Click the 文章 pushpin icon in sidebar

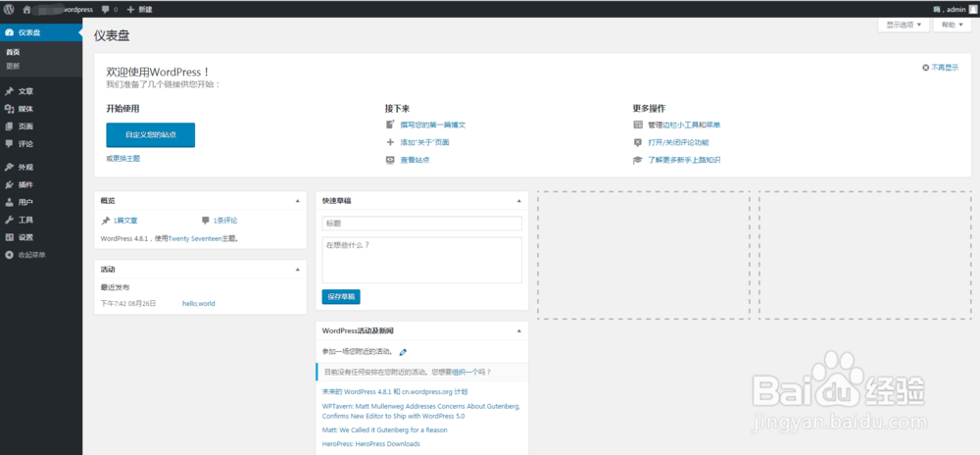[x=10, y=91]
